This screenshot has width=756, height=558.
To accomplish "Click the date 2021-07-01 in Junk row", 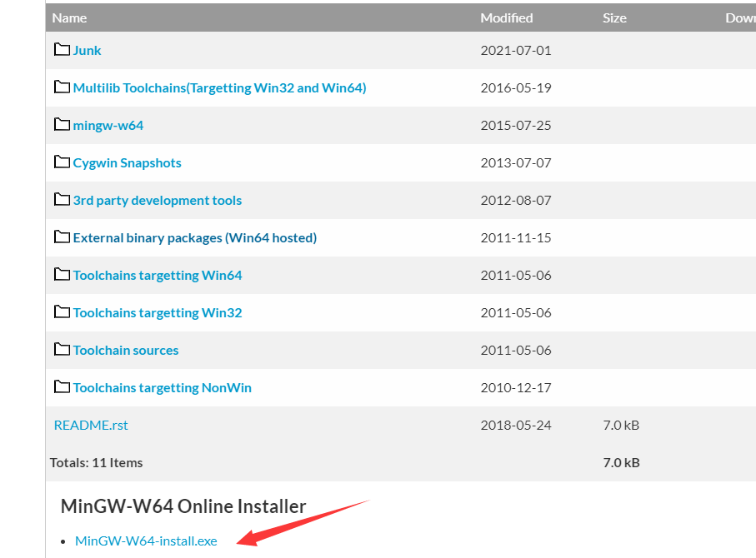I will pos(516,50).
